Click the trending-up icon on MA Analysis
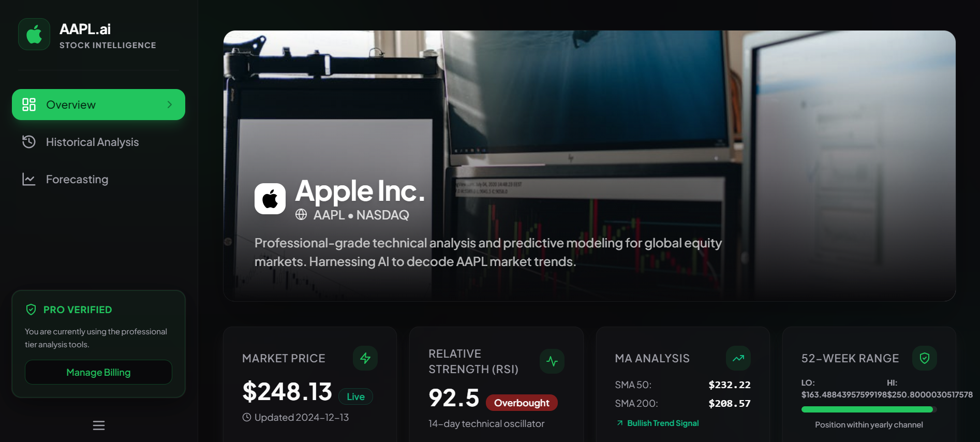Screen dimensions: 980x442 738,358
